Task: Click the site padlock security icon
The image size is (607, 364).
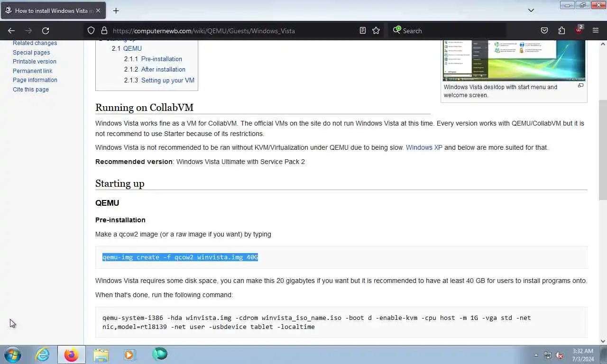Action: pos(104,31)
